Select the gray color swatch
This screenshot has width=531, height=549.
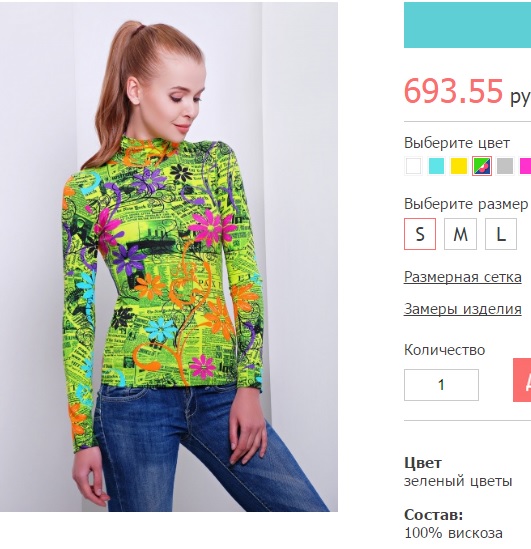pyautogui.click(x=505, y=166)
